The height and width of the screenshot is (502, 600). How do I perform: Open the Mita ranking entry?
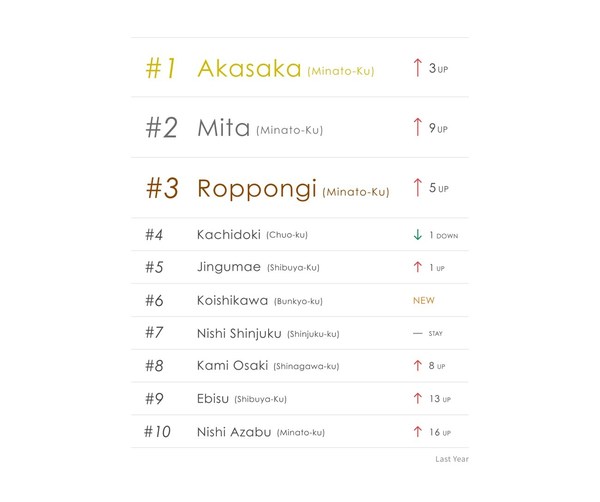click(x=223, y=128)
